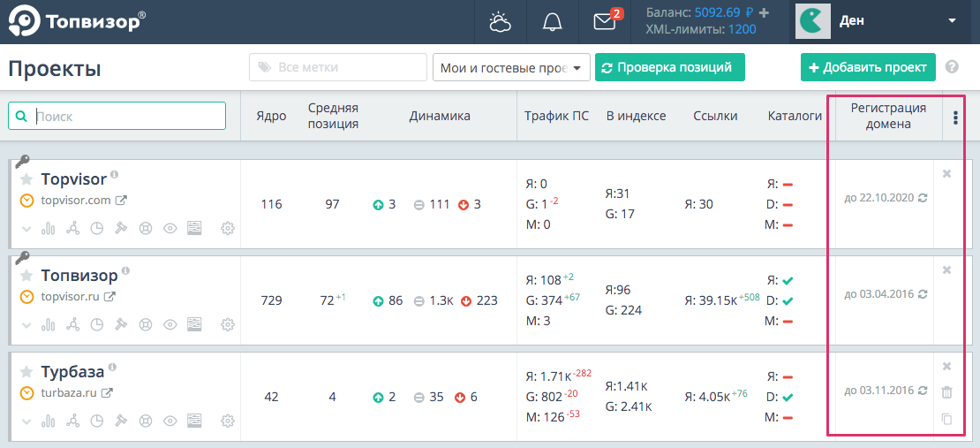Toggle favorite star for Турбаза
980x448 pixels.
[x=26, y=372]
